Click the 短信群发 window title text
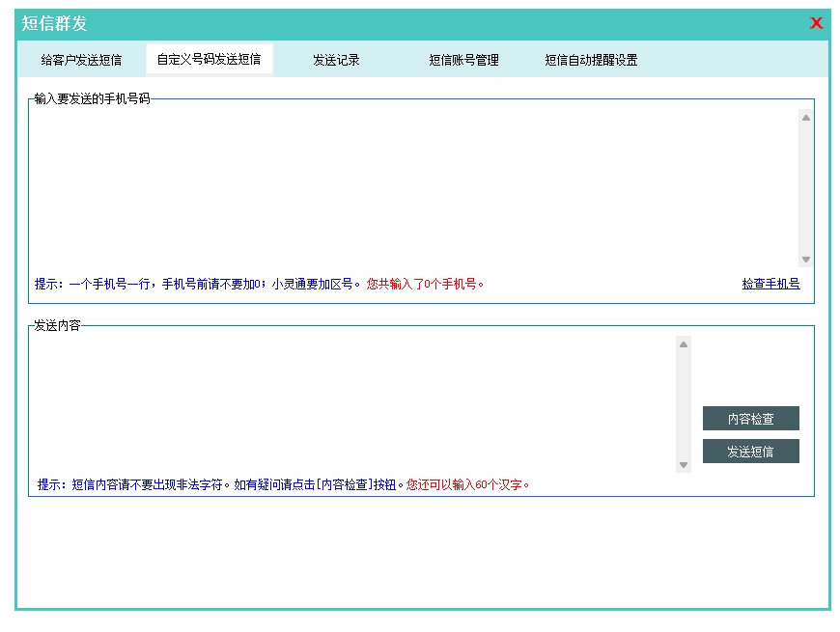 pyautogui.click(x=55, y=23)
